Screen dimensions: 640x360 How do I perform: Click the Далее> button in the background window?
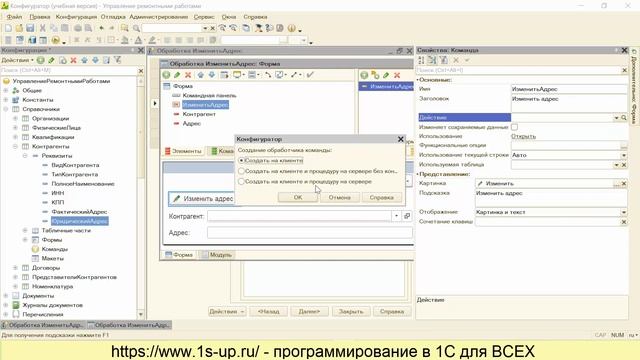click(x=309, y=311)
